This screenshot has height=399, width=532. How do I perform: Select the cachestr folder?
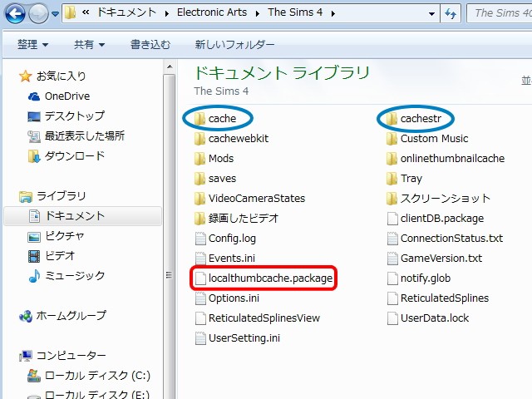click(414, 119)
